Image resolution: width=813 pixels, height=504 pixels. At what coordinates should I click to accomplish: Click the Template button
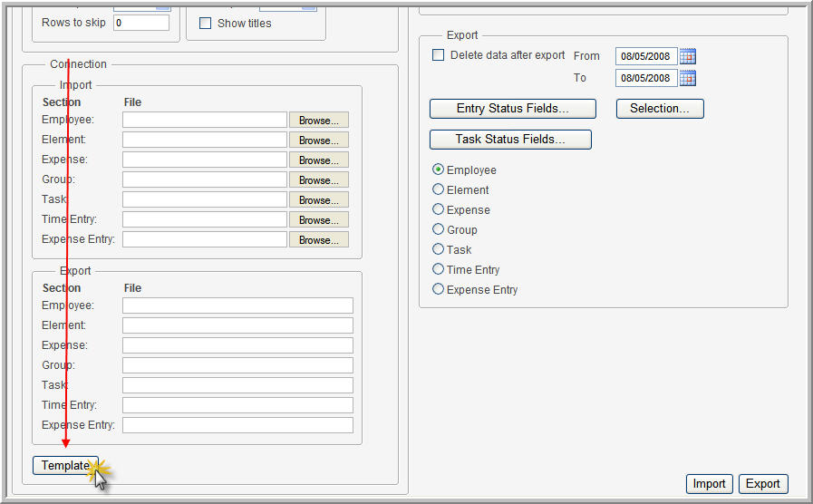pos(65,466)
